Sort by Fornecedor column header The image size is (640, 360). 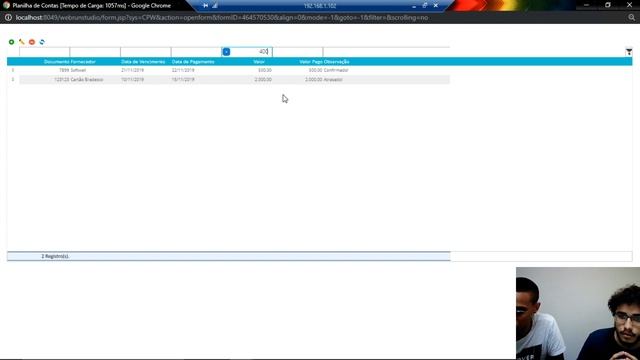[83, 62]
